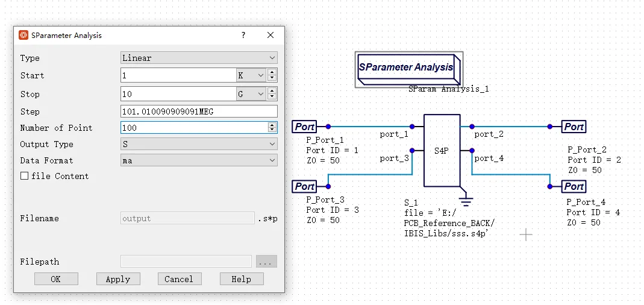Open the Data Format dropdown showing ma

click(199, 160)
